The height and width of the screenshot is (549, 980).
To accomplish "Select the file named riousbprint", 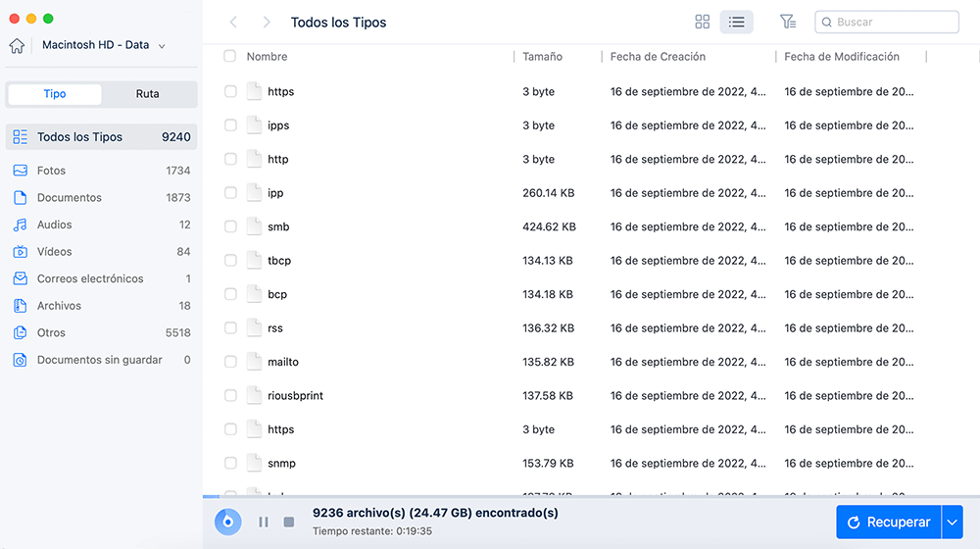I will 296,395.
